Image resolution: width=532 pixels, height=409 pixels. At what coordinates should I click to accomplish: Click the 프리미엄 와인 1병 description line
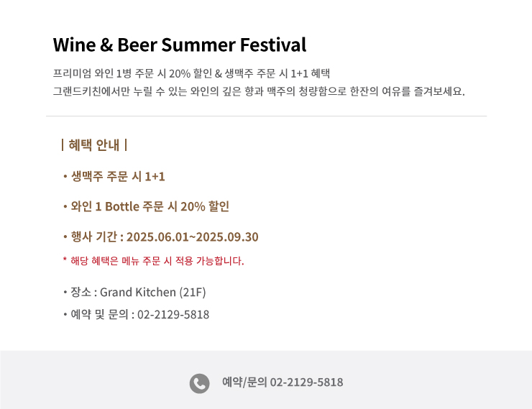191,73
